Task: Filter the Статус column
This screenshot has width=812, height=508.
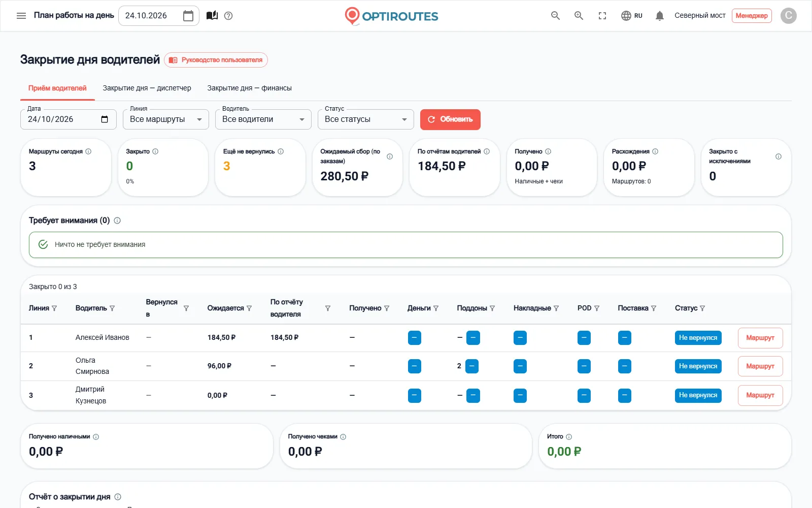Action: pyautogui.click(x=702, y=308)
